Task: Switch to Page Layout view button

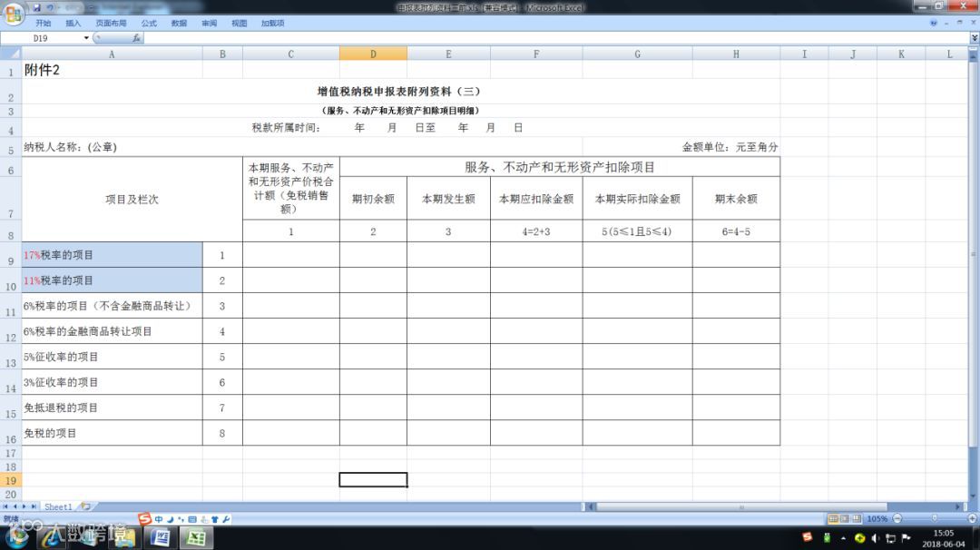Action: pyautogui.click(x=845, y=519)
